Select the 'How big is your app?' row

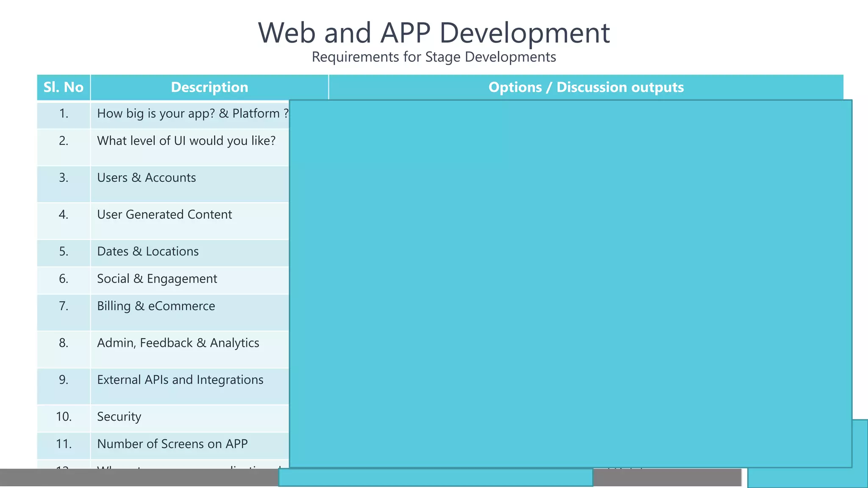[x=192, y=114]
